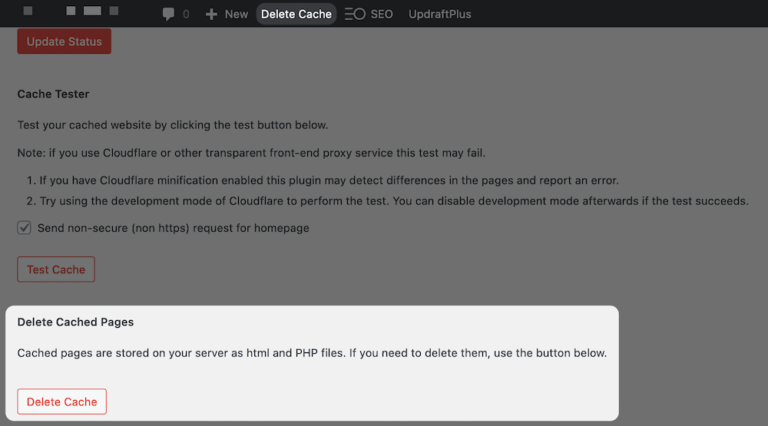The image size is (768, 426).
Task: Click the plus icon beside New
Action: 211,14
